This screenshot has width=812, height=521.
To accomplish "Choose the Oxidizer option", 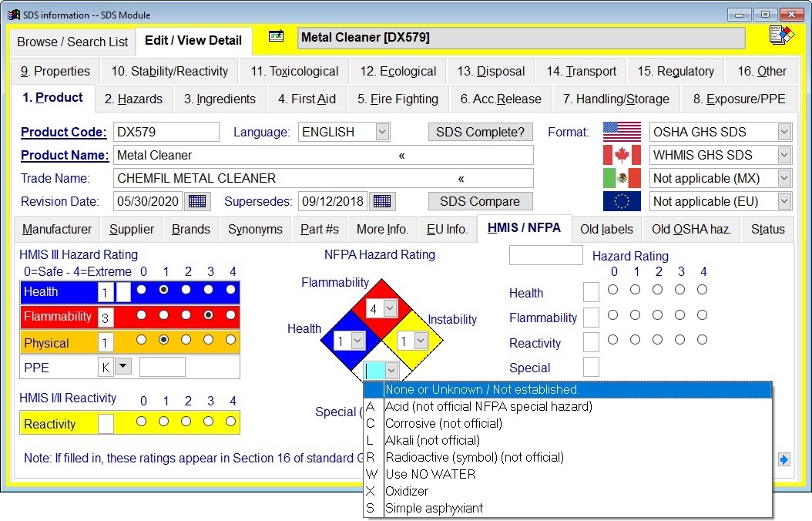I will 568,491.
